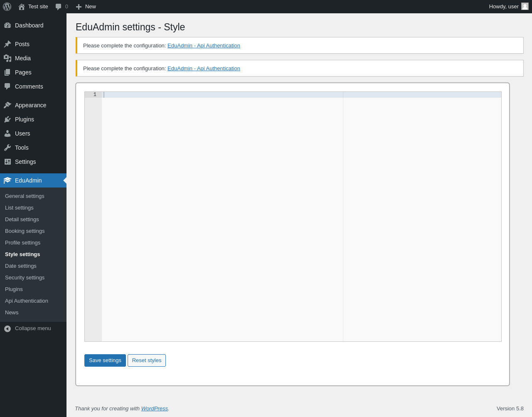The image size is (532, 417).
Task: Click the Reset styles button
Action: point(147,360)
